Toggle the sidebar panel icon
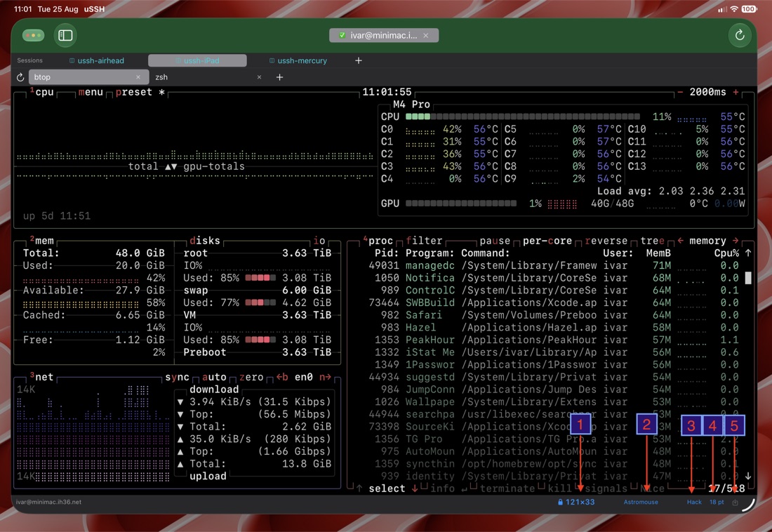772x532 pixels. [x=65, y=36]
